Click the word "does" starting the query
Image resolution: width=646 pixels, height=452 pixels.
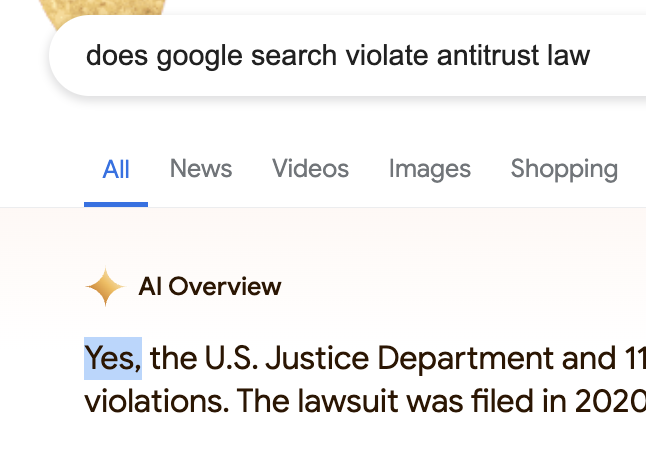pyautogui.click(x=117, y=56)
